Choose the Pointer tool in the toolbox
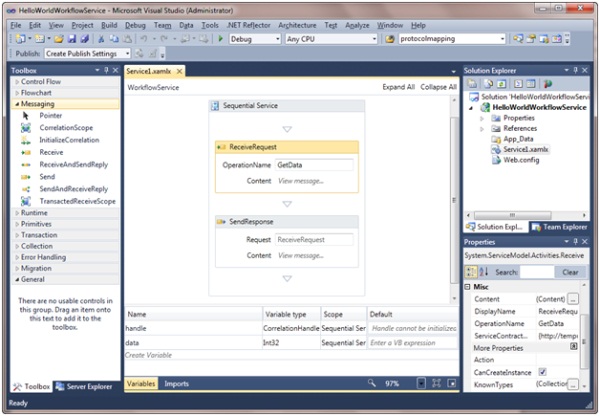 tap(50, 116)
